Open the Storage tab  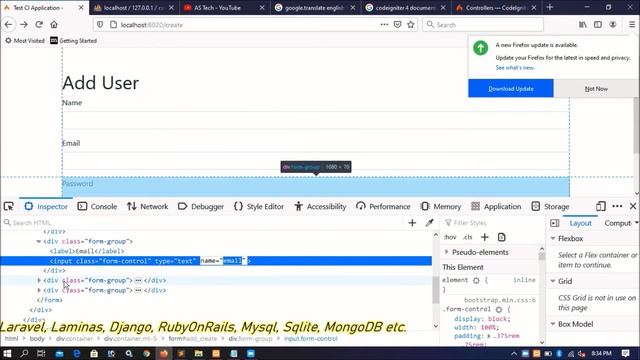tap(550, 207)
